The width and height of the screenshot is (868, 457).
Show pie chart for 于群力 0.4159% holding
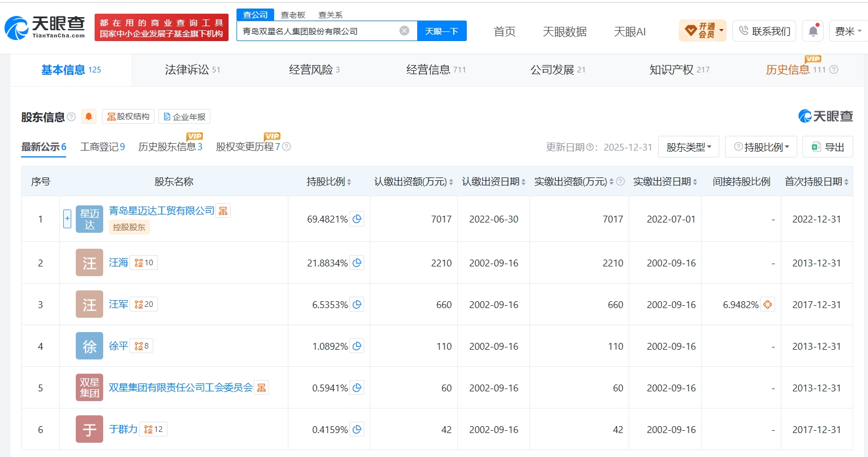click(357, 430)
